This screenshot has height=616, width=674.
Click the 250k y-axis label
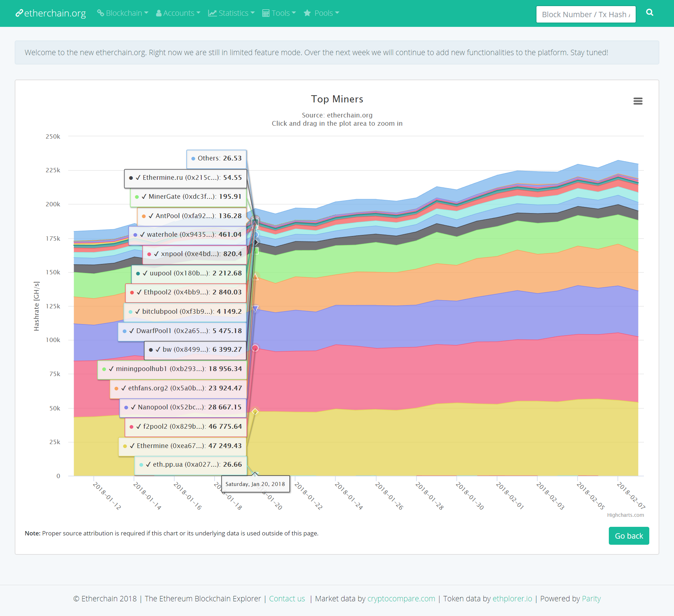click(53, 137)
